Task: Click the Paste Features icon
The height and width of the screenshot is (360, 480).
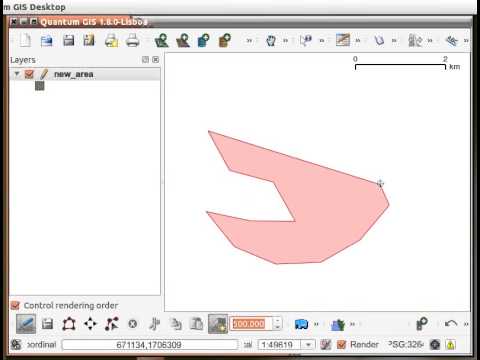Action: [x=197, y=324]
